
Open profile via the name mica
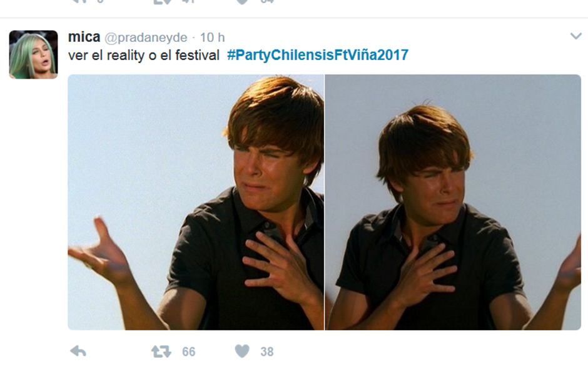click(84, 37)
